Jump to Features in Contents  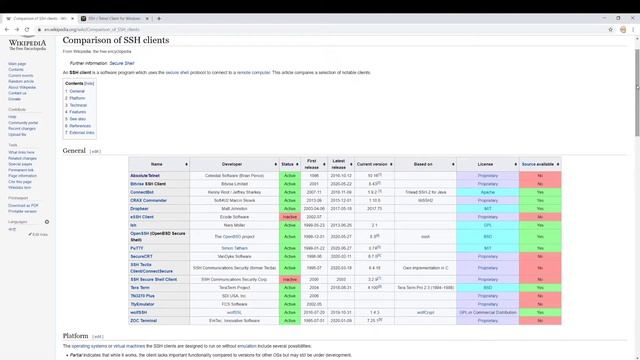pyautogui.click(x=77, y=112)
